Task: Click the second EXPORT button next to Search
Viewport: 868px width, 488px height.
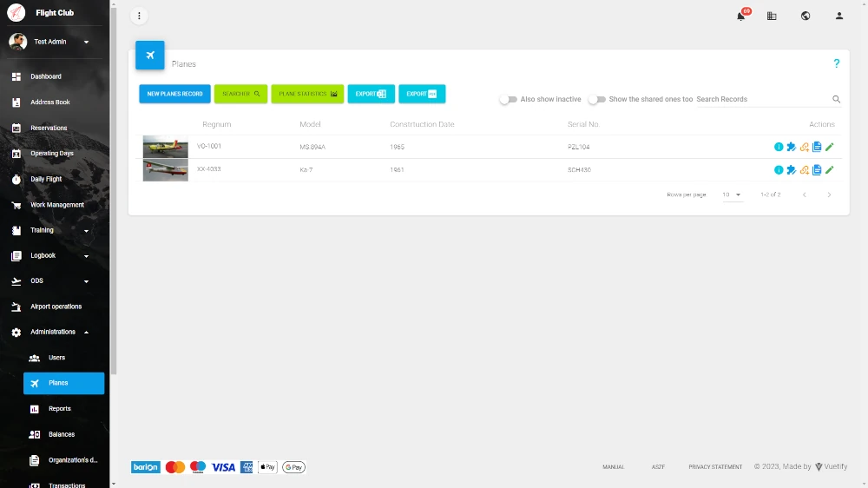Action: coord(422,94)
